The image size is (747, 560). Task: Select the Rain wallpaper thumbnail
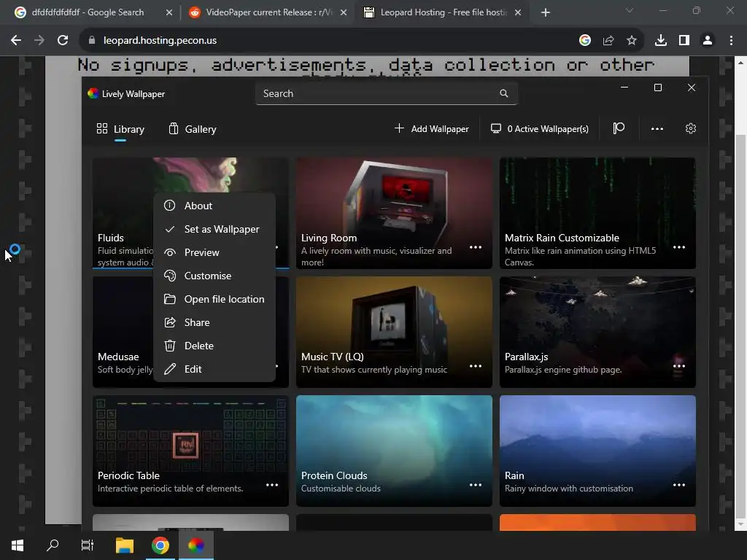(597, 451)
